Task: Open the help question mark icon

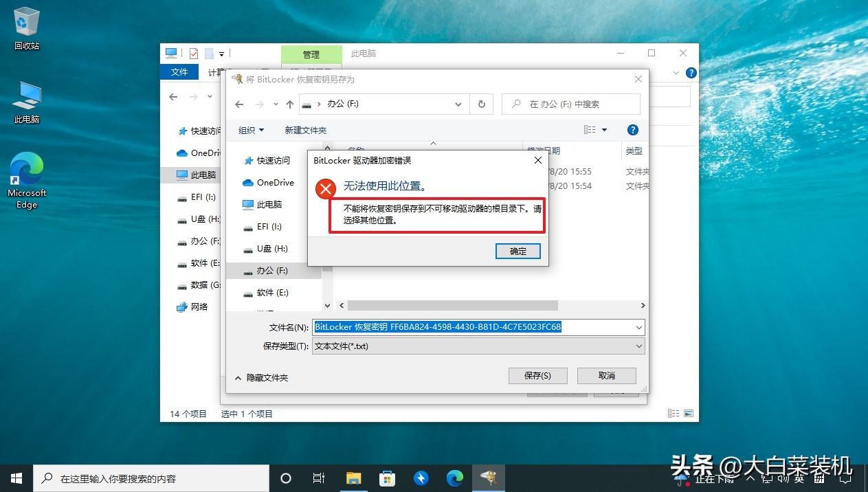Action: [632, 129]
